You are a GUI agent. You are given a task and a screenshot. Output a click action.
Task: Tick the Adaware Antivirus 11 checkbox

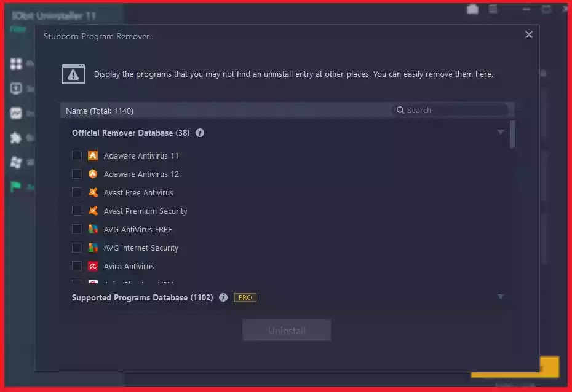(77, 155)
